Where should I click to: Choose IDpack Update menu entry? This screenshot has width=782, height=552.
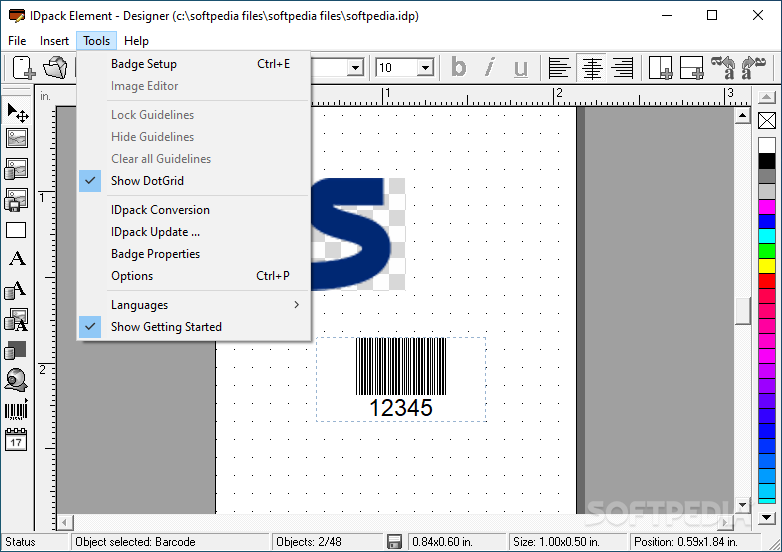[x=194, y=232]
